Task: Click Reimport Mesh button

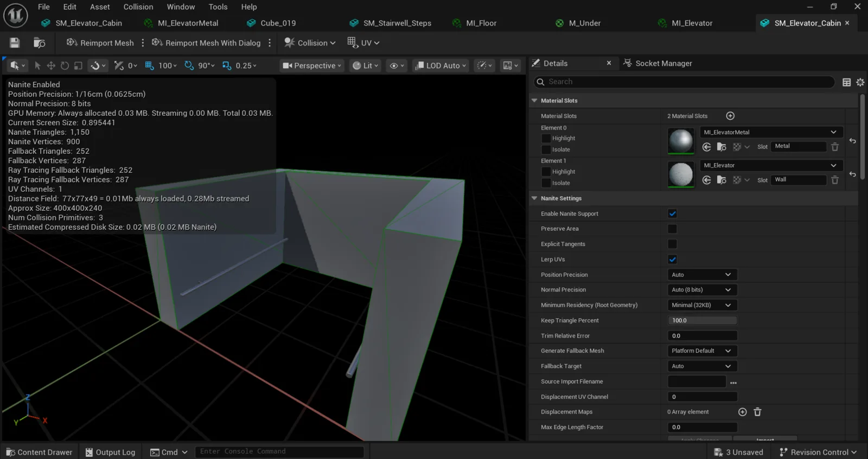Action: point(100,43)
